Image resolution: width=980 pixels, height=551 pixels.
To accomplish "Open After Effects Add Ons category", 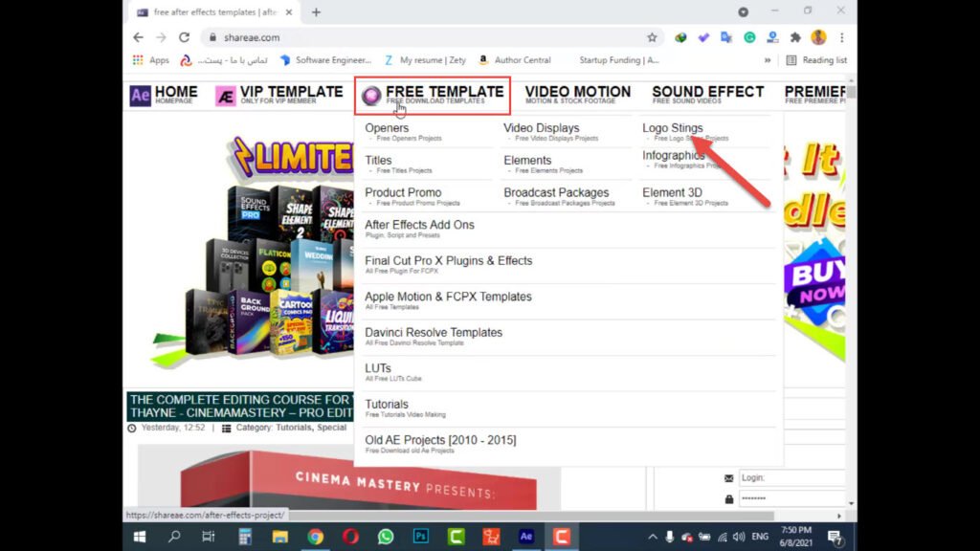I will tap(419, 225).
